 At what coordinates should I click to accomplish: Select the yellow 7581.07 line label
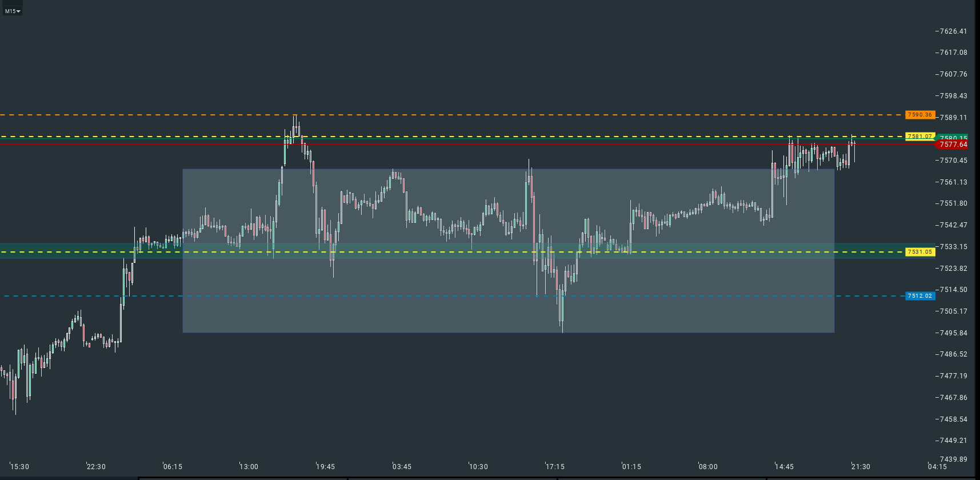(x=919, y=137)
